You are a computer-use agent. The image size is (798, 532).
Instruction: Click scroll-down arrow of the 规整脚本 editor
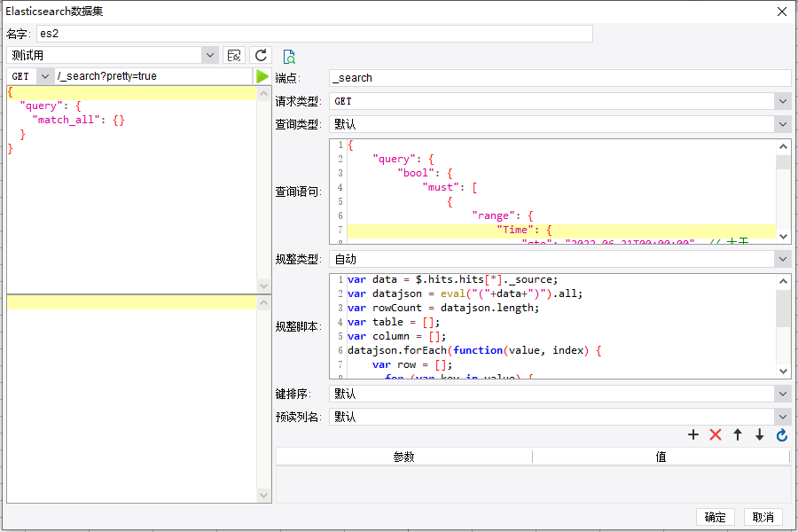pos(783,372)
